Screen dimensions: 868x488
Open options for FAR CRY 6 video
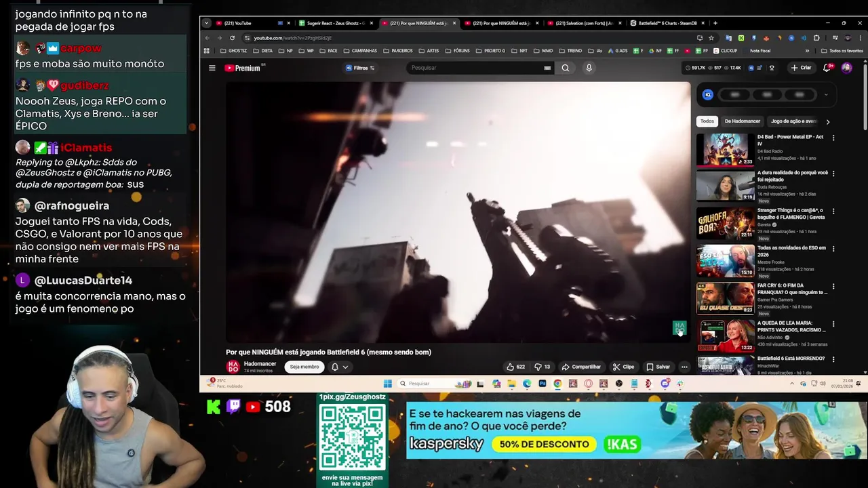coord(833,287)
